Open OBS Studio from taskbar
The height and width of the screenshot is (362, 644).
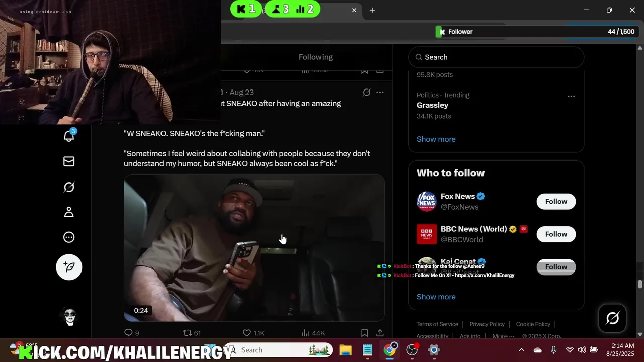412,350
